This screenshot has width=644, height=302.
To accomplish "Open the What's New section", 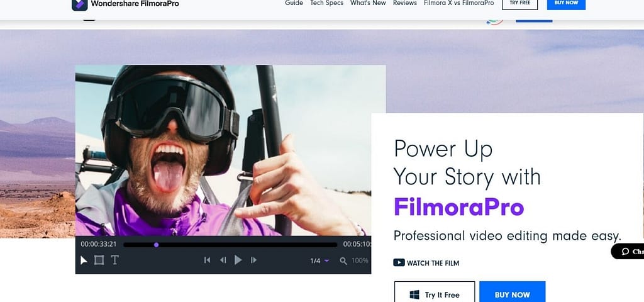I will pyautogui.click(x=368, y=3).
